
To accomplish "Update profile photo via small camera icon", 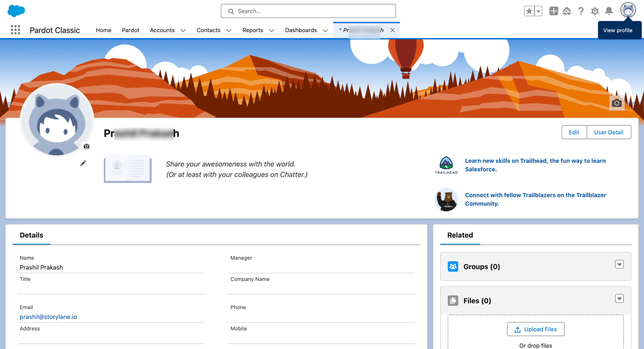I will (x=87, y=146).
